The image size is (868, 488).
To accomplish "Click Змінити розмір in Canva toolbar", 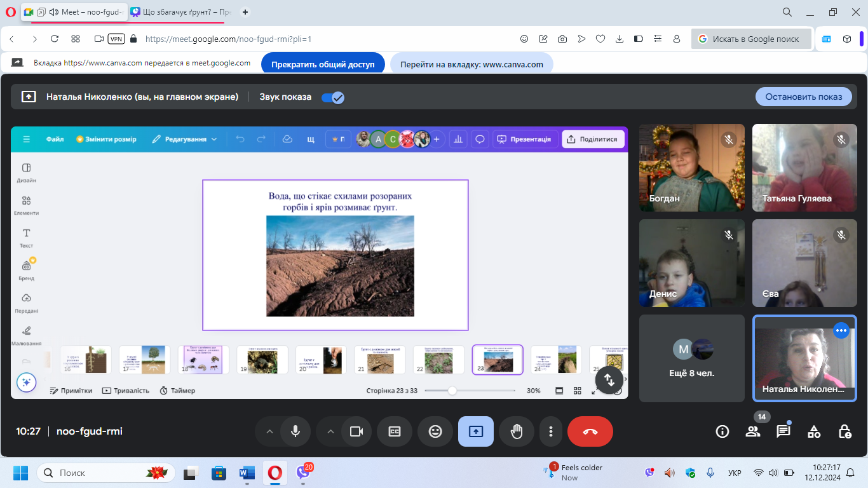I will [106, 139].
